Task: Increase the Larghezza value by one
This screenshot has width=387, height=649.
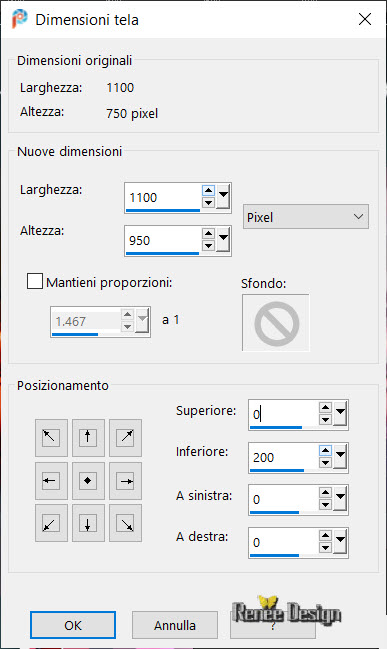Action: (x=208, y=191)
